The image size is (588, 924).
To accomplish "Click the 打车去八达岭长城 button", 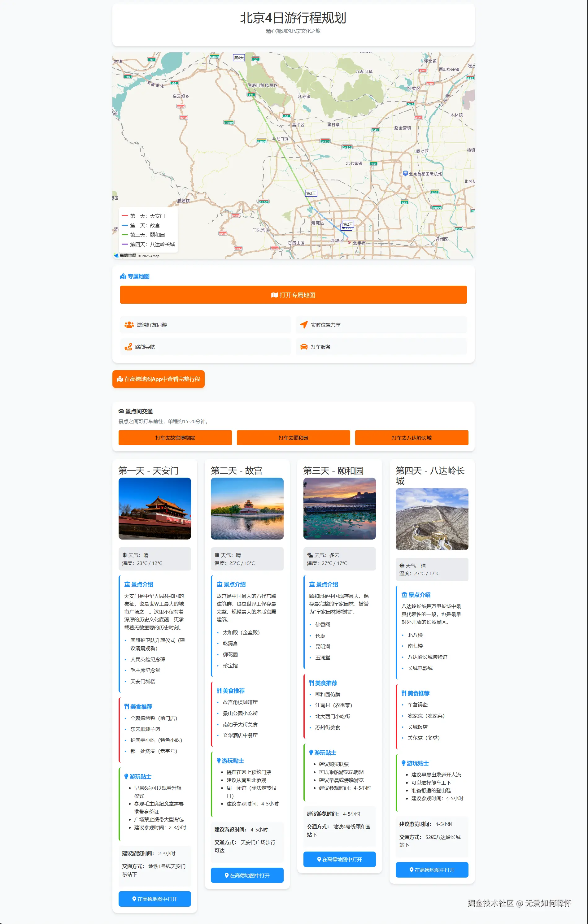I will pos(412,438).
